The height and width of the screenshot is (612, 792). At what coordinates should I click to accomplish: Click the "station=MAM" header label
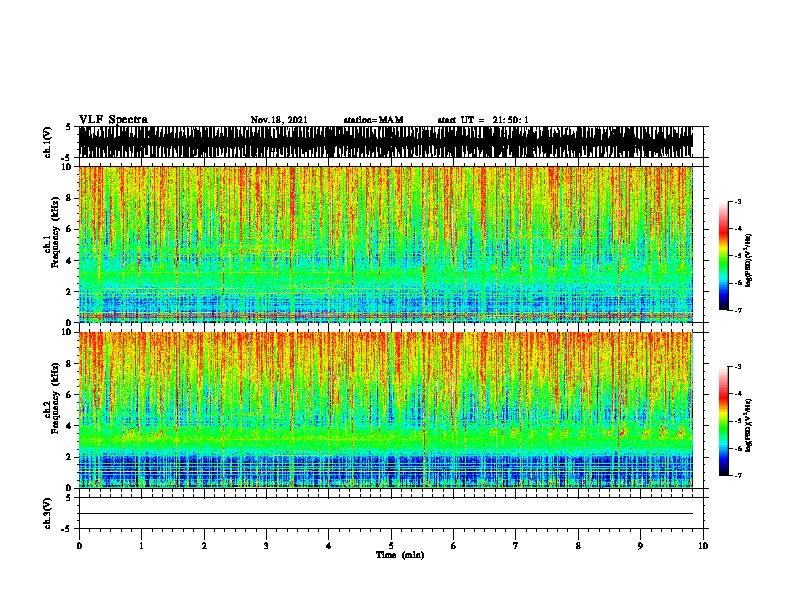click(373, 120)
